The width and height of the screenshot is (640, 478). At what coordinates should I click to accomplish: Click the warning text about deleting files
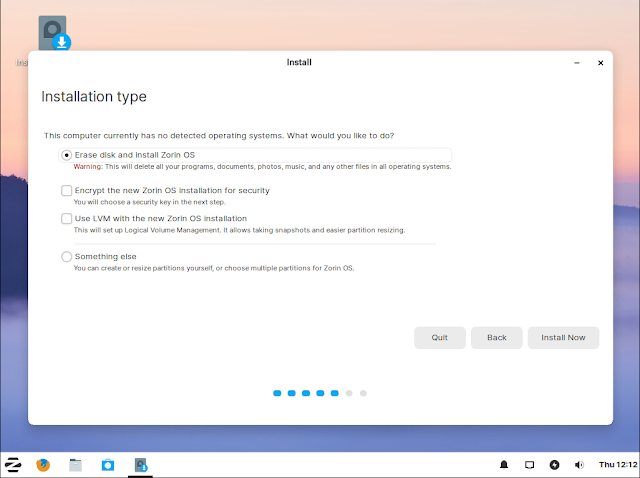click(x=262, y=167)
